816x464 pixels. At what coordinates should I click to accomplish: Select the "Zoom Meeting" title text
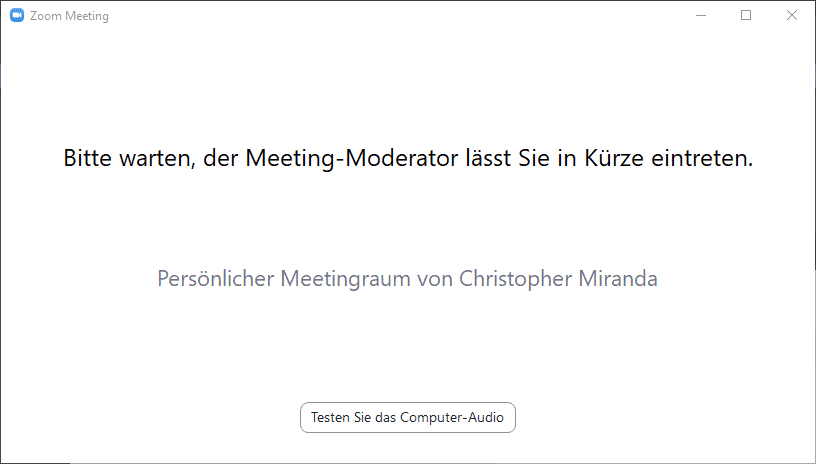click(x=69, y=16)
